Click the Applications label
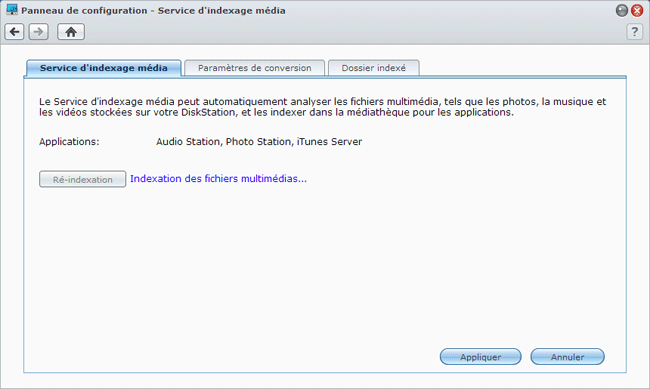Viewport: 650px width, 389px height. pyautogui.click(x=69, y=142)
